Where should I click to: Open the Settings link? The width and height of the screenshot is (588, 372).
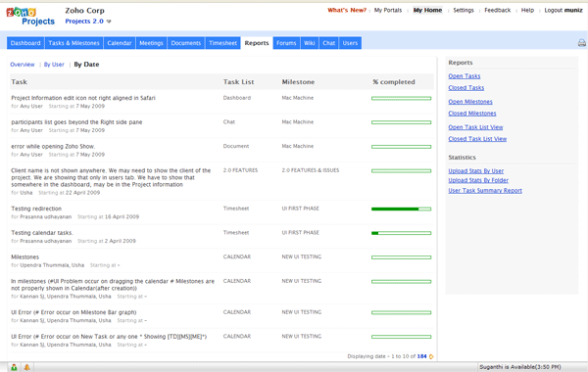tap(464, 10)
